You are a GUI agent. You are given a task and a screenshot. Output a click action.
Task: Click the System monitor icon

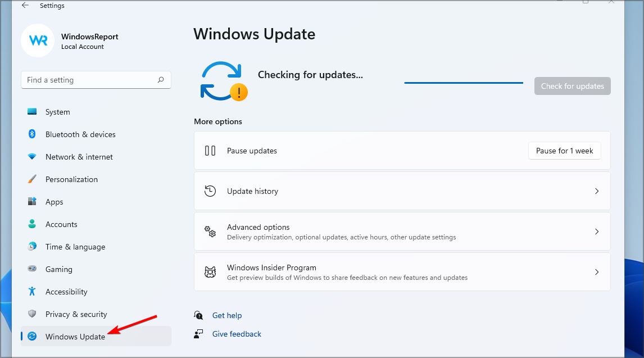click(32, 111)
